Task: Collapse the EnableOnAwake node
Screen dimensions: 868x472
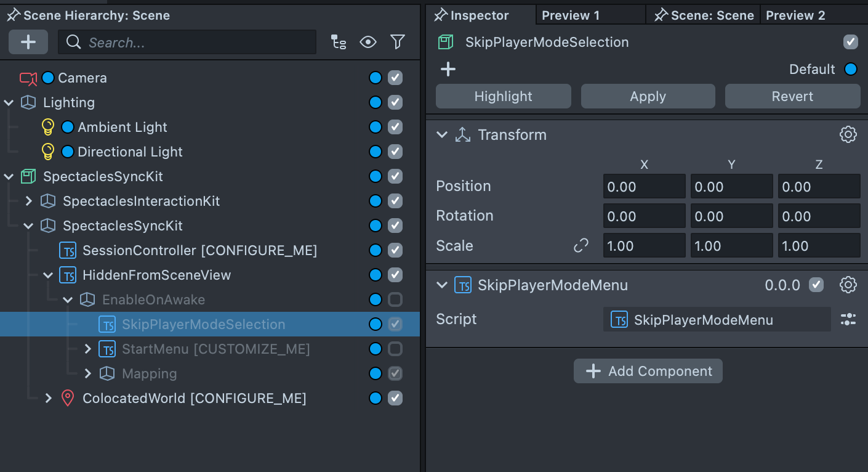Action: 68,300
